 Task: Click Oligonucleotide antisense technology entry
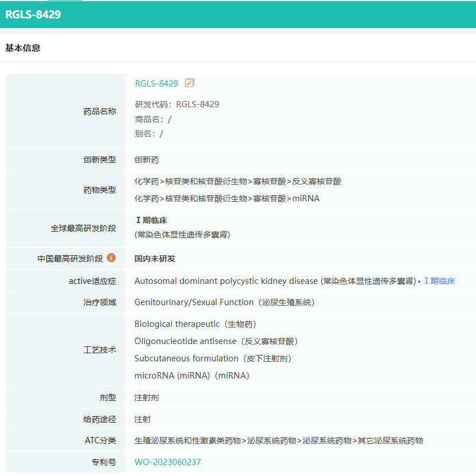216,341
